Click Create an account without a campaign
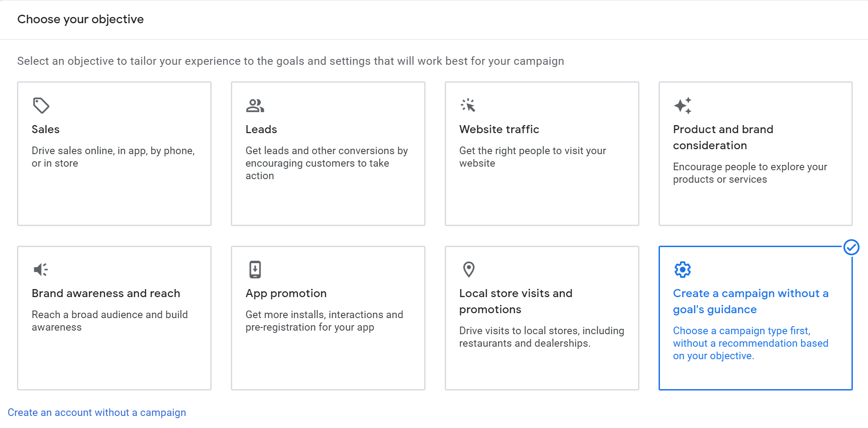This screenshot has width=868, height=428. click(98, 412)
